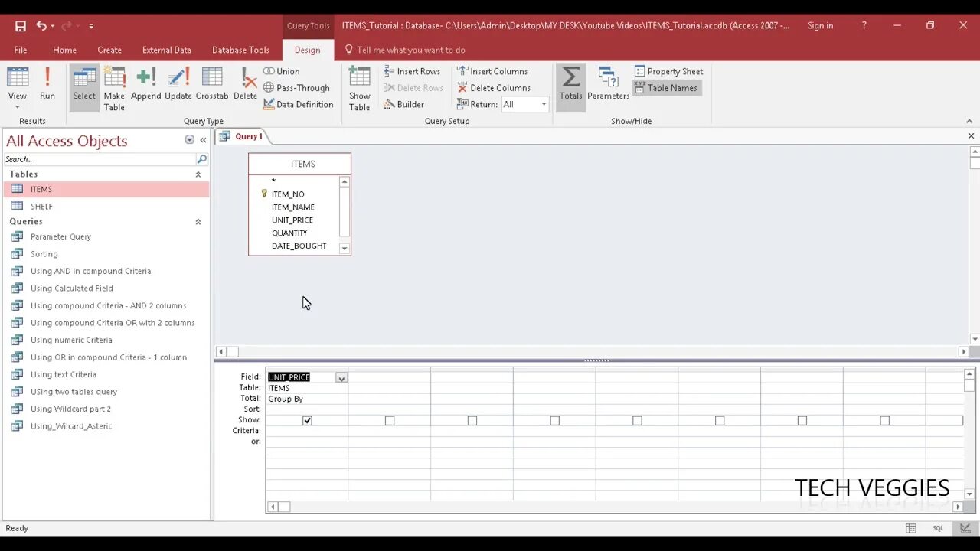Collapse the Queries group in navigation pane
This screenshot has width=980, height=551.
pyautogui.click(x=198, y=222)
